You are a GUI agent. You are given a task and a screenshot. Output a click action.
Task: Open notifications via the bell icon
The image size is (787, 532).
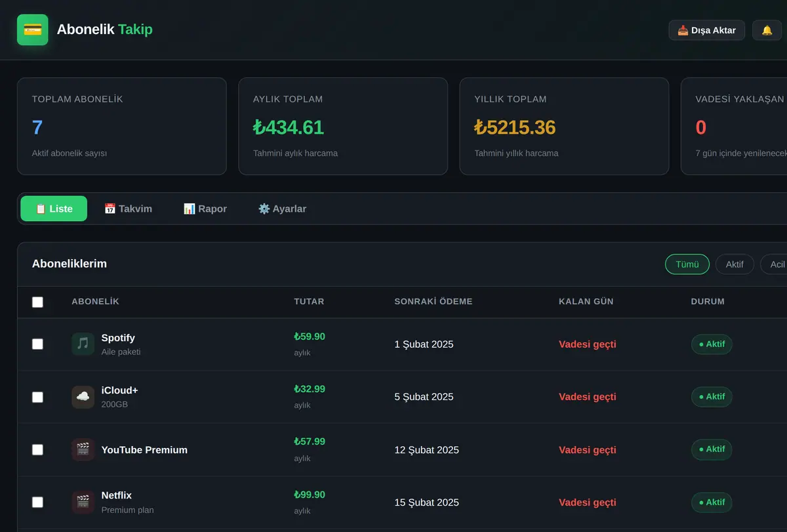pyautogui.click(x=767, y=30)
